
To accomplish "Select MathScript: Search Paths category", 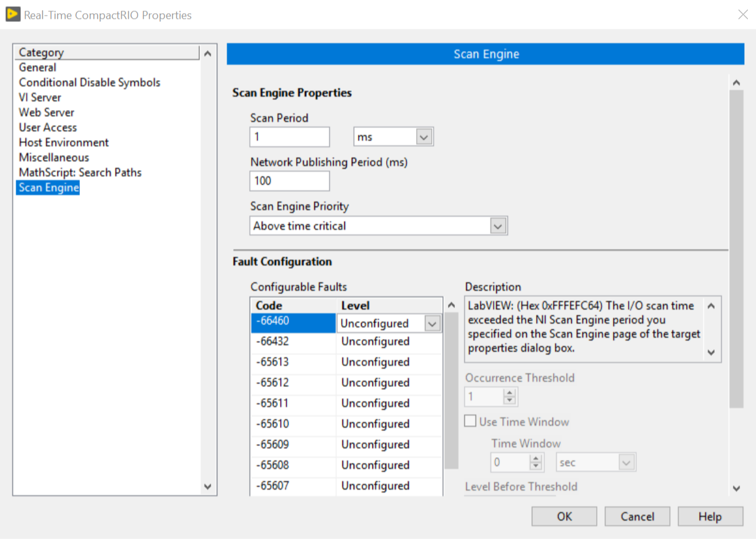I will 80,173.
